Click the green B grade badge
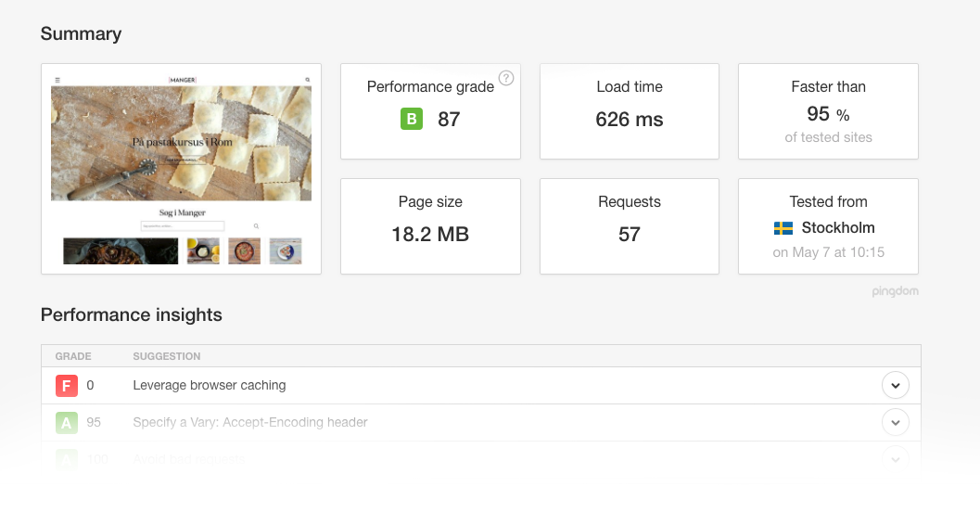Screen dimensions: 980x525 411,119
